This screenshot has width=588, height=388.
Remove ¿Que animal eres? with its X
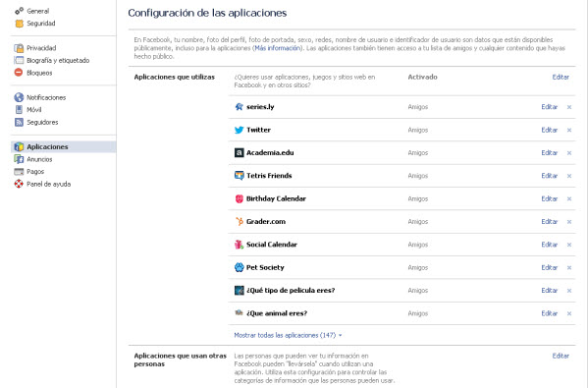click(569, 313)
